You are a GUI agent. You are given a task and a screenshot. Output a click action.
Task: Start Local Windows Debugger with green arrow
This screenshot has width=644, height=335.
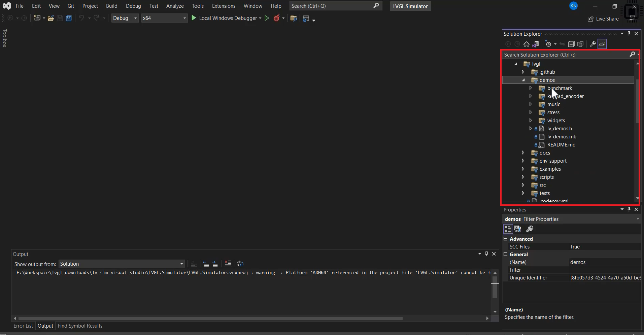[194, 18]
